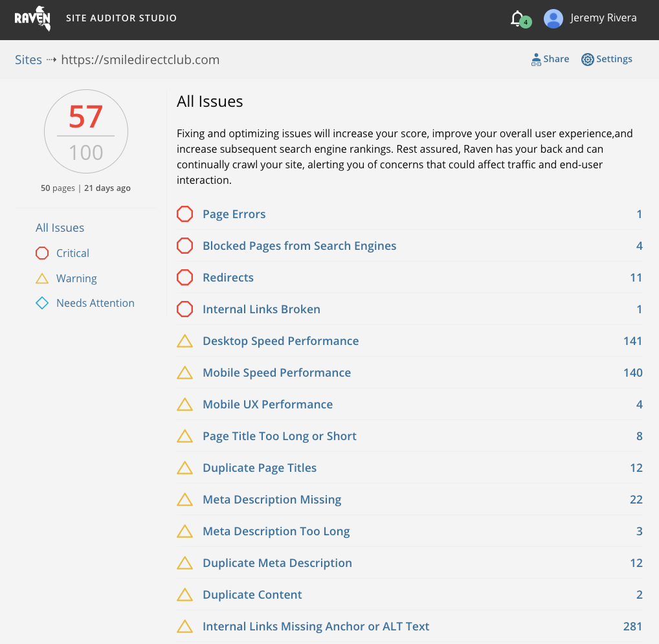Open Mobile Speed Performance
Screen dimensions: 659x644
pyautogui.click(x=276, y=373)
